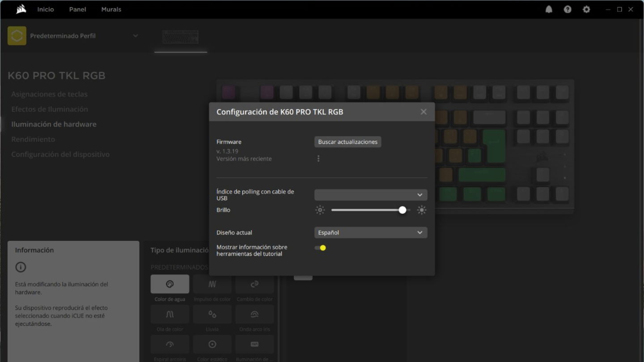The image size is (644, 362).
Task: Click the Versión más reciente text
Action: point(244,159)
